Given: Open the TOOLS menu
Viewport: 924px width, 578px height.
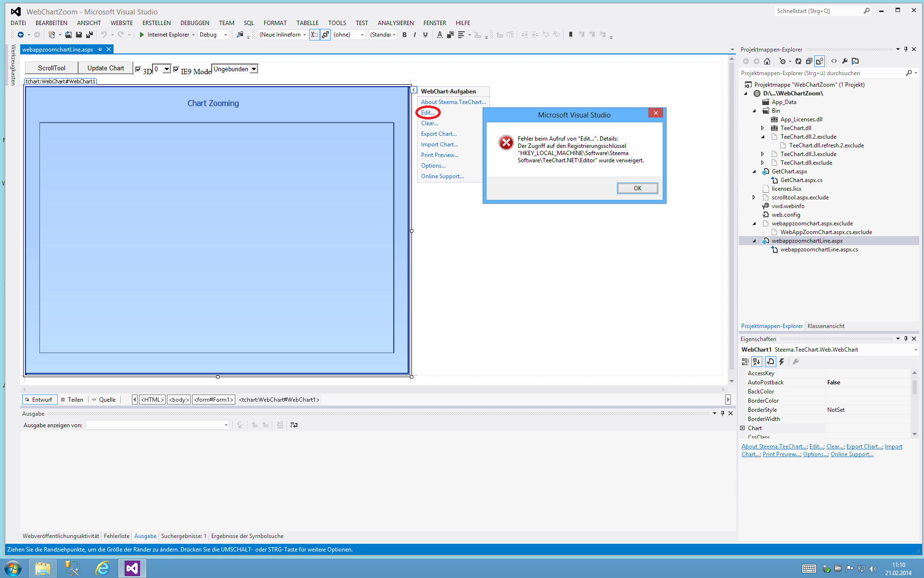Looking at the screenshot, I should tap(337, 23).
